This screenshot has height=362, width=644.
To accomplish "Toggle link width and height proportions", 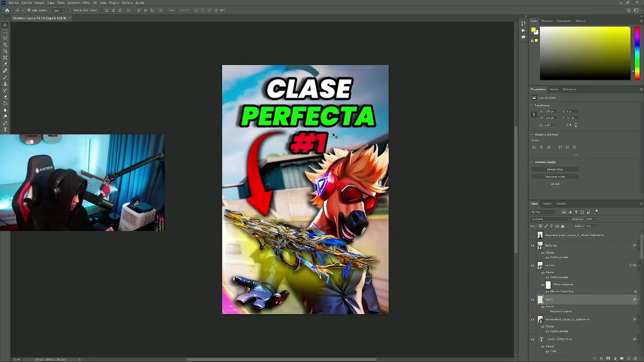I will tap(534, 115).
